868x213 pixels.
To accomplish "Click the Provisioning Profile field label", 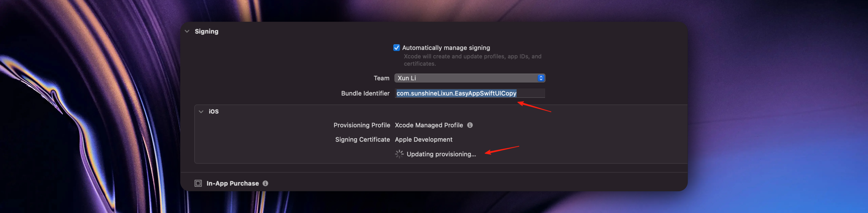I will pyautogui.click(x=362, y=125).
